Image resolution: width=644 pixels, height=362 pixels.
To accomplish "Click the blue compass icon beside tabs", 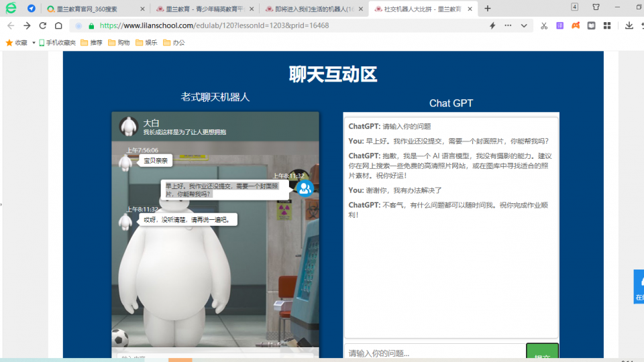I will pyautogui.click(x=32, y=8).
